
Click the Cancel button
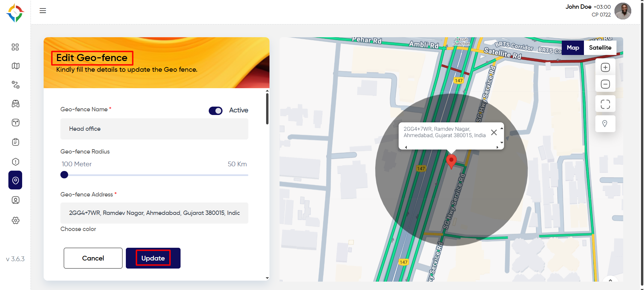93,258
